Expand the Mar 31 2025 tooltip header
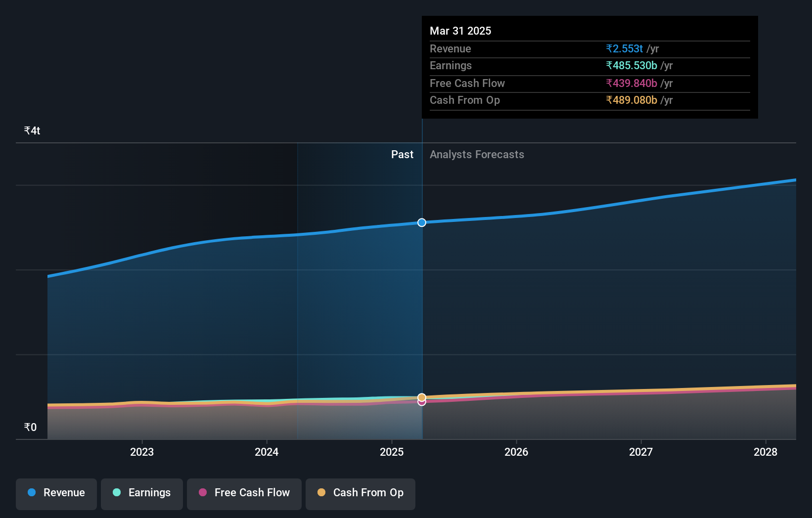Screen dimensions: 812x518 coord(460,31)
